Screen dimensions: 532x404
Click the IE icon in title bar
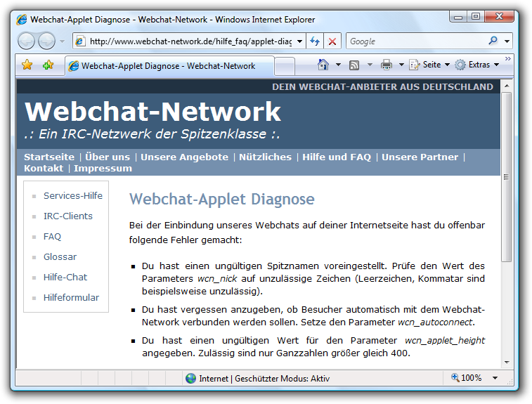pos(22,20)
